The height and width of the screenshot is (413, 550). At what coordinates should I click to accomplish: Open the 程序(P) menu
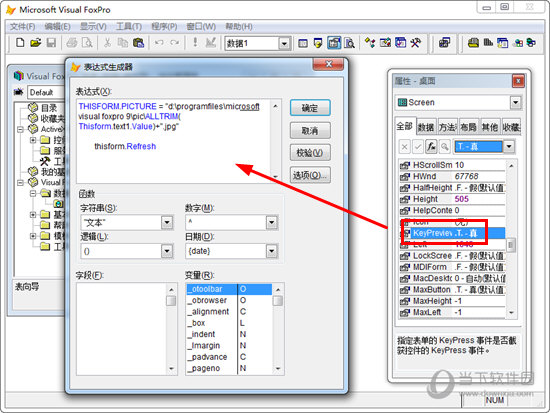tap(164, 27)
